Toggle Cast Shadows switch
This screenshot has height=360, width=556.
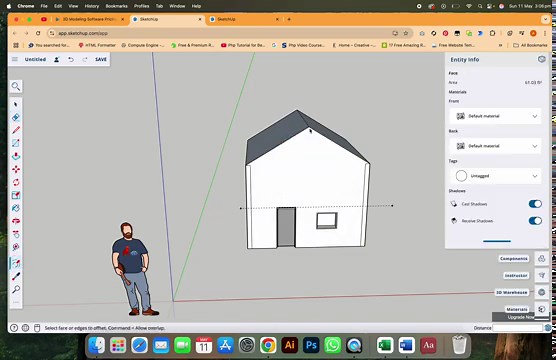click(x=535, y=204)
